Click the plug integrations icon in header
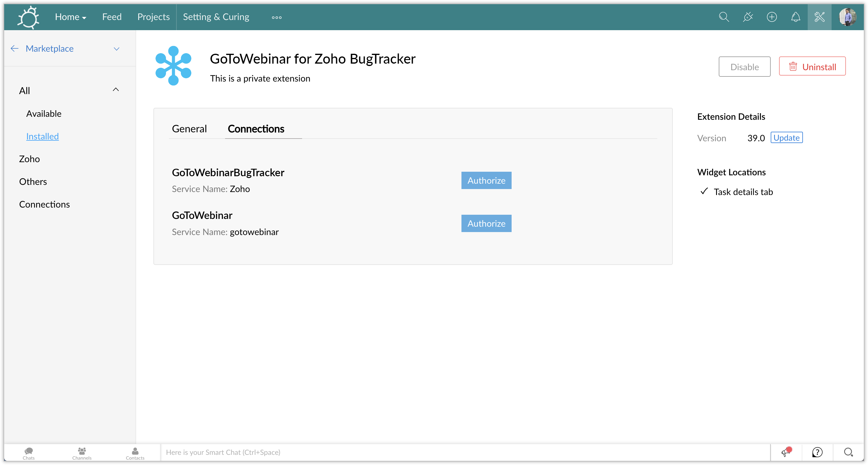868x465 pixels. (748, 17)
